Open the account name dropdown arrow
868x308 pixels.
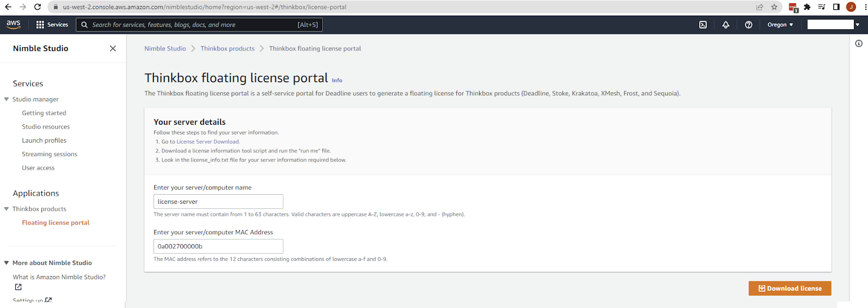[858, 25]
